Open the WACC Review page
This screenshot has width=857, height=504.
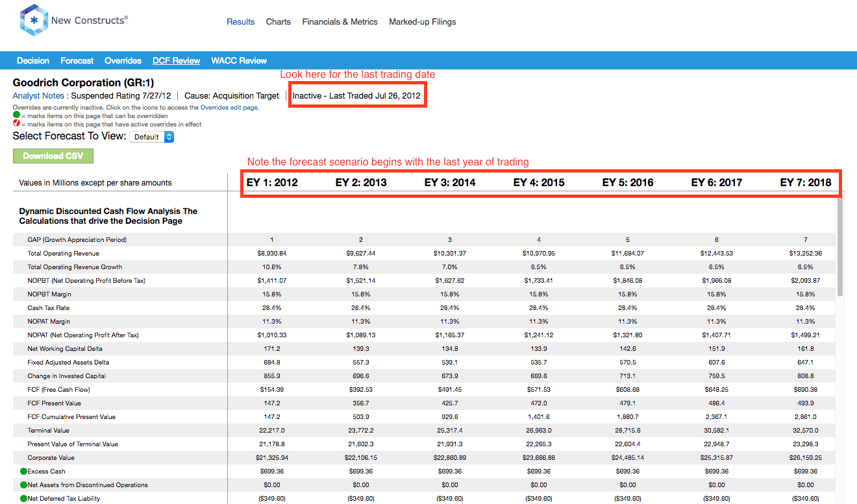click(239, 61)
